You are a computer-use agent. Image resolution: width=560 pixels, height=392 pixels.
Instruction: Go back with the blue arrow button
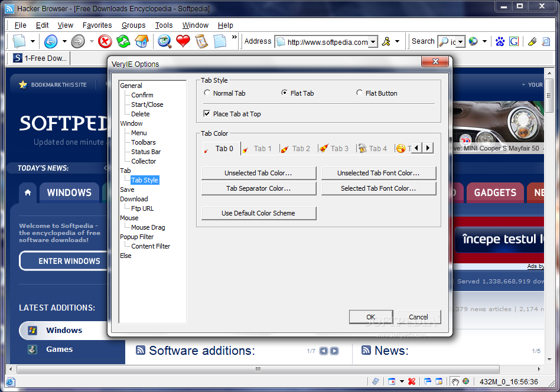tap(51, 41)
